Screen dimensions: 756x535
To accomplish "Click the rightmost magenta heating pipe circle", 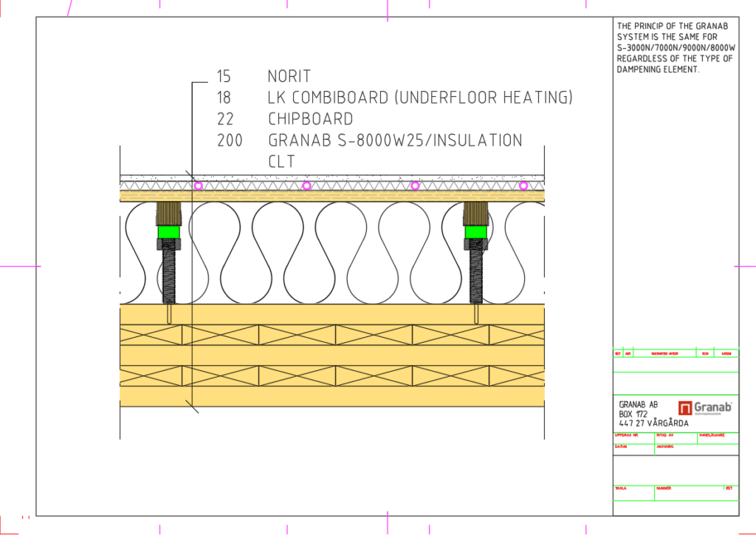I will pos(523,185).
